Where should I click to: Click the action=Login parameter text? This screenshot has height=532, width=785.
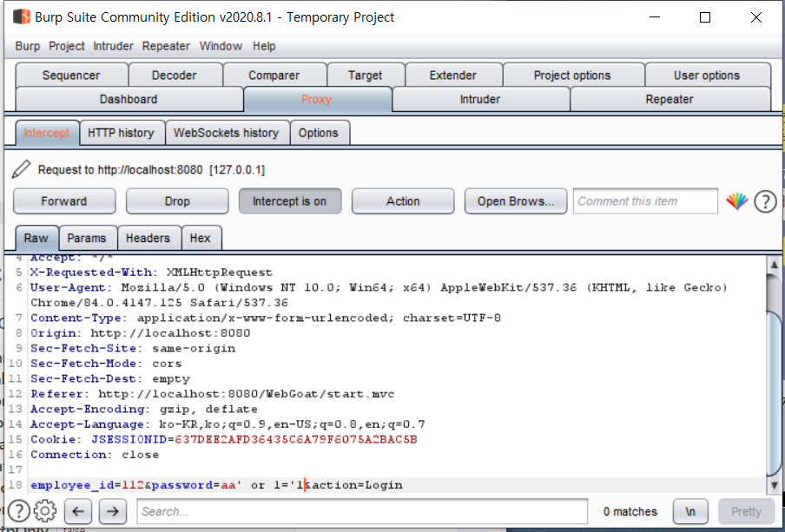(x=357, y=485)
